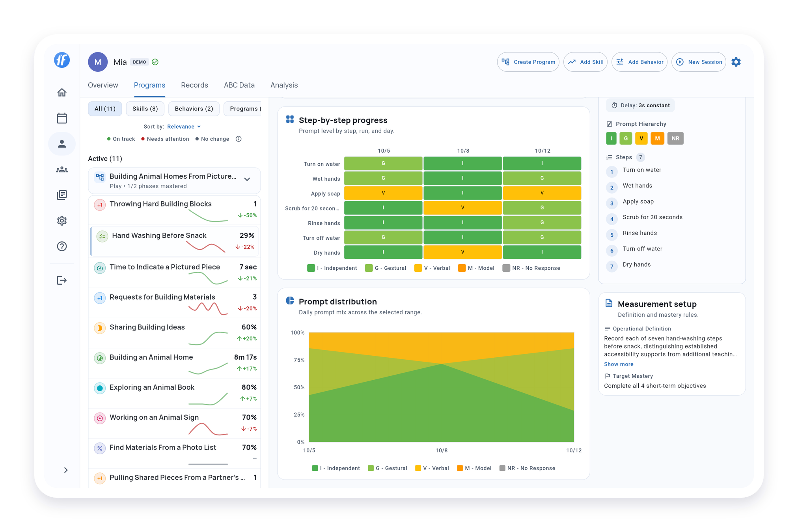
Task: Click the green I prompt hierarchy swatch
Action: pyautogui.click(x=611, y=138)
